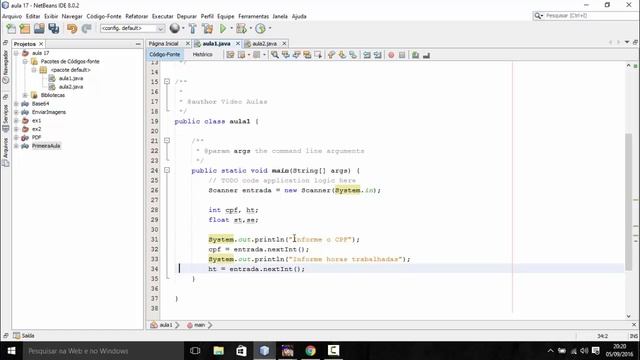Open dropdown arrow beside Run Project button
The height and width of the screenshot is (360, 640).
(231, 28)
